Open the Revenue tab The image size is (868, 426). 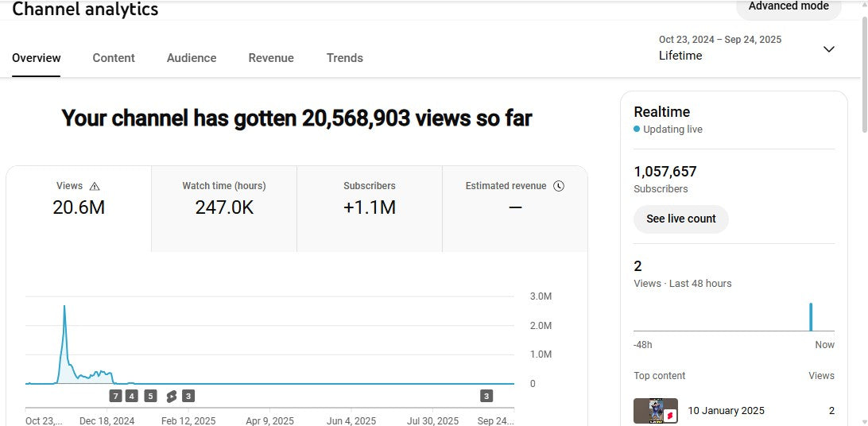(271, 58)
